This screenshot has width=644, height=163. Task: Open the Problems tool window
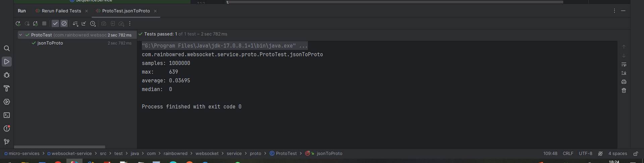tap(7, 129)
